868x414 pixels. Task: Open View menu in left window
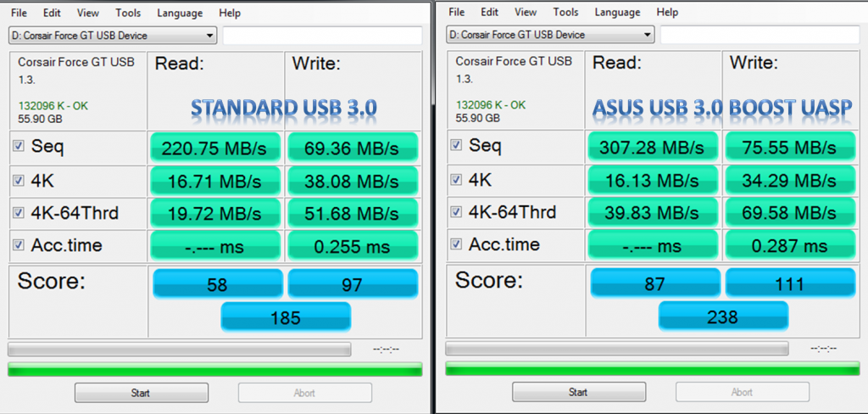coord(88,13)
